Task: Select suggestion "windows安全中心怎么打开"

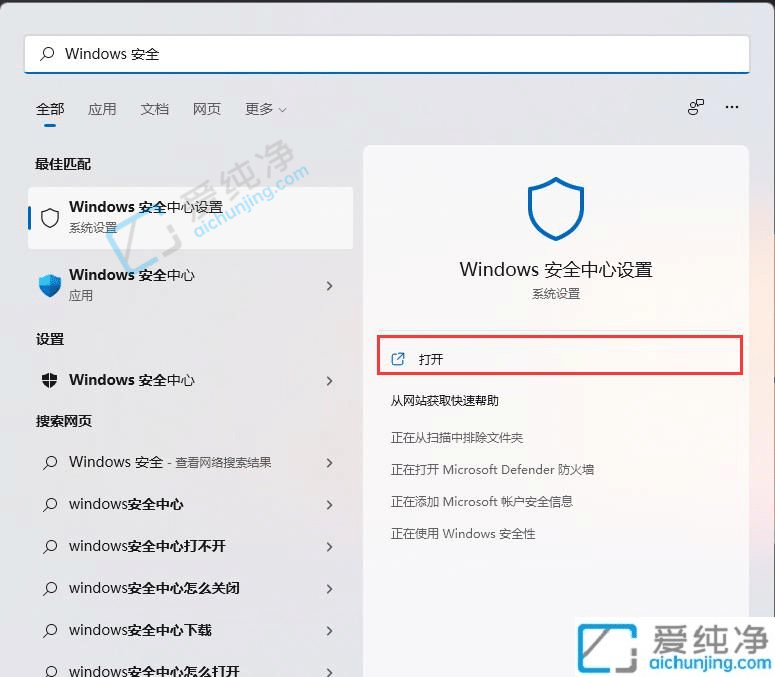Action: coord(191,668)
